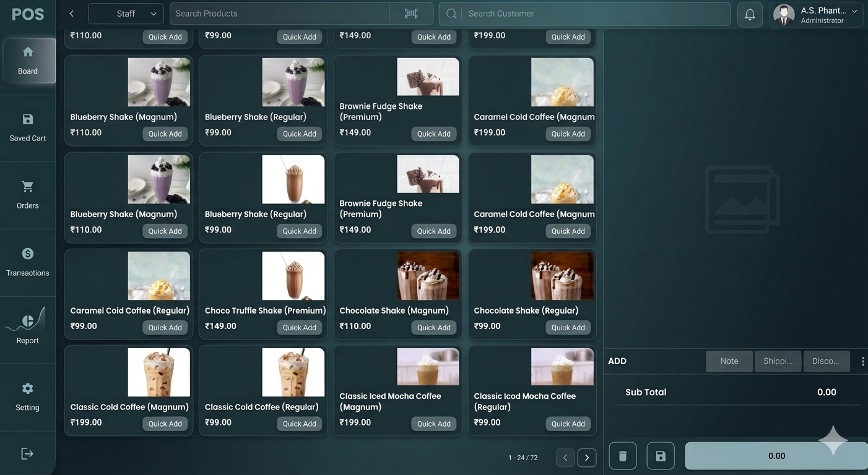Image resolution: width=868 pixels, height=475 pixels.
Task: Quick Add Classic Icod Mocha Coffee (Regular)
Action: coord(568,424)
